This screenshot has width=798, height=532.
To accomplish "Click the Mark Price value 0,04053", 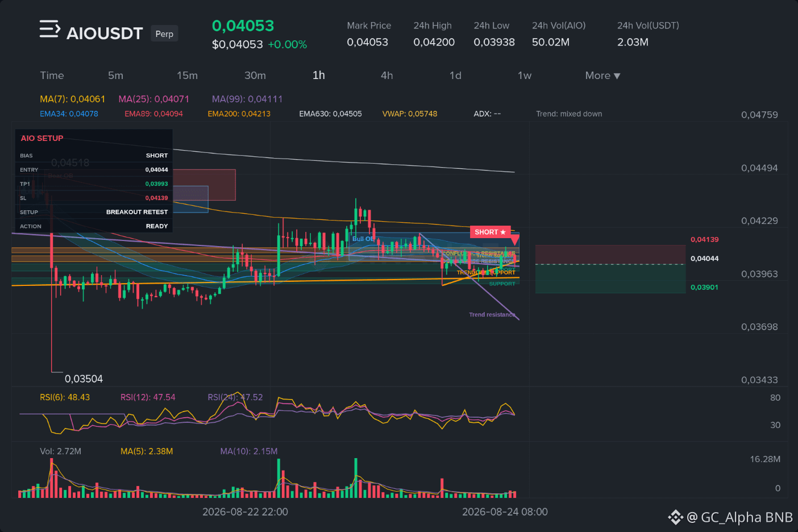I will pyautogui.click(x=368, y=42).
